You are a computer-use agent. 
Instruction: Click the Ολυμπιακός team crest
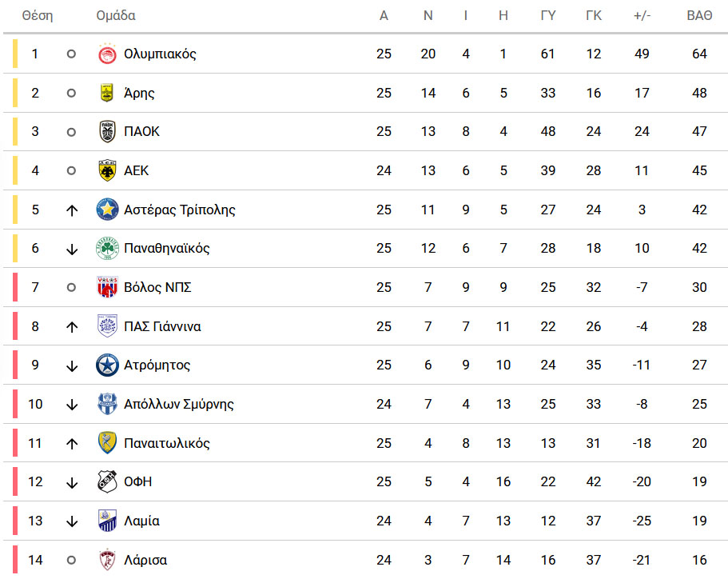[107, 54]
